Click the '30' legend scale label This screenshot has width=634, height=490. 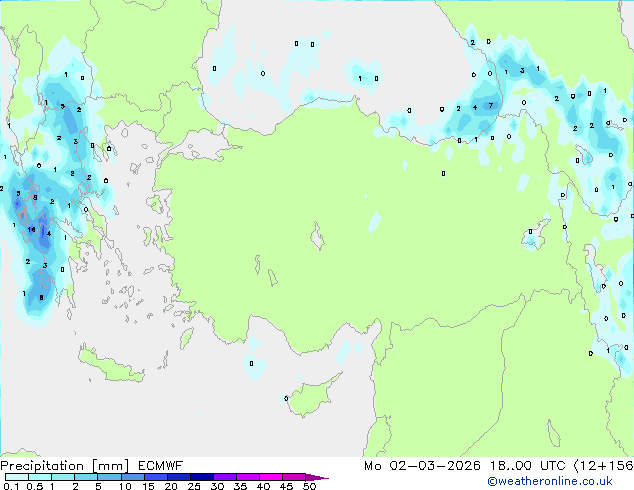tap(217, 486)
